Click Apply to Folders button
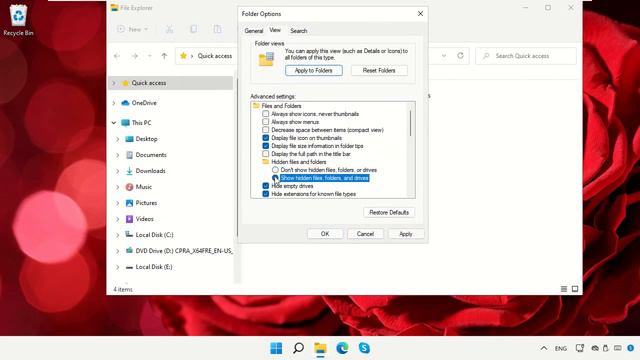 pos(313,71)
